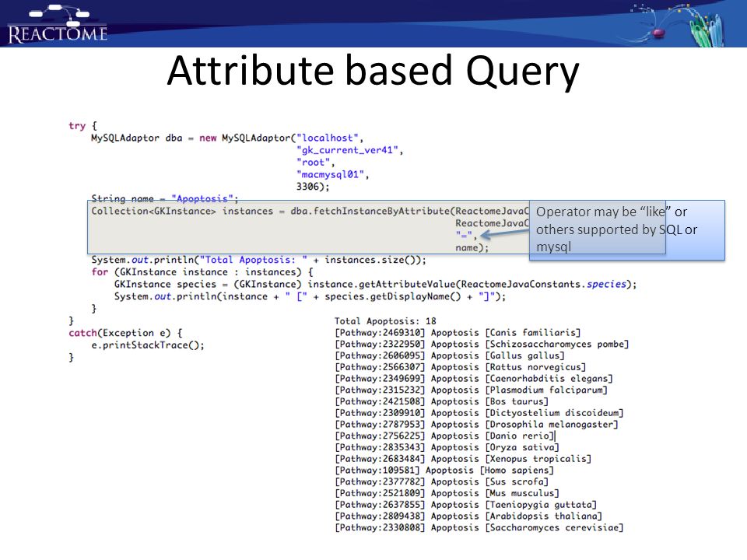Click the "localhost" string in the code
Viewport: 747px width, 560px height.
point(328,138)
